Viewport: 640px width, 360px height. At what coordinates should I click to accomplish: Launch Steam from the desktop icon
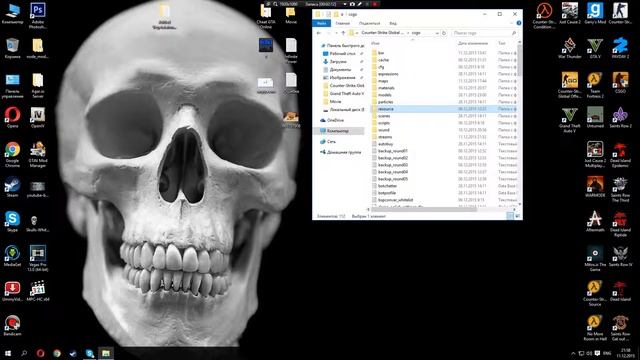pyautogui.click(x=12, y=187)
